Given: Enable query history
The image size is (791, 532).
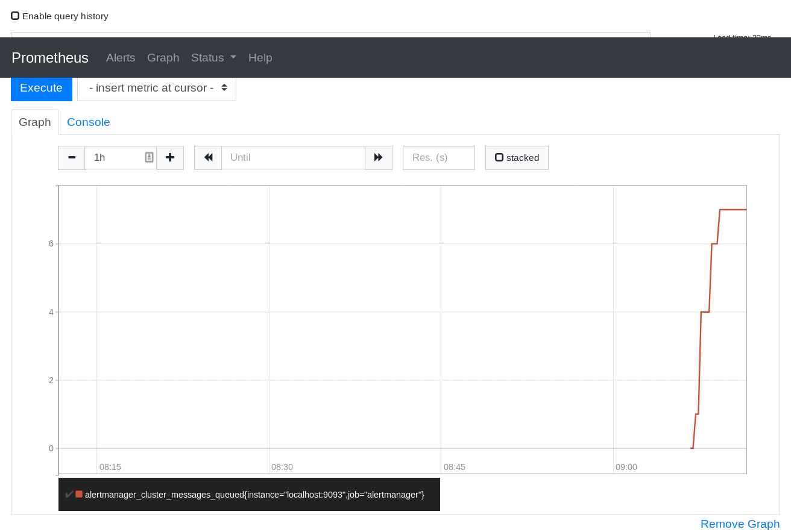Looking at the screenshot, I should (15, 16).
